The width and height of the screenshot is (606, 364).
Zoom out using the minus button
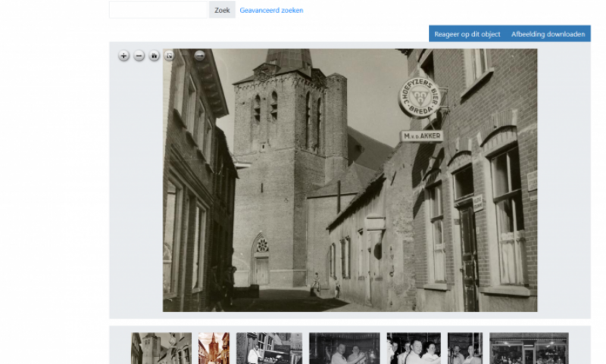click(x=139, y=55)
